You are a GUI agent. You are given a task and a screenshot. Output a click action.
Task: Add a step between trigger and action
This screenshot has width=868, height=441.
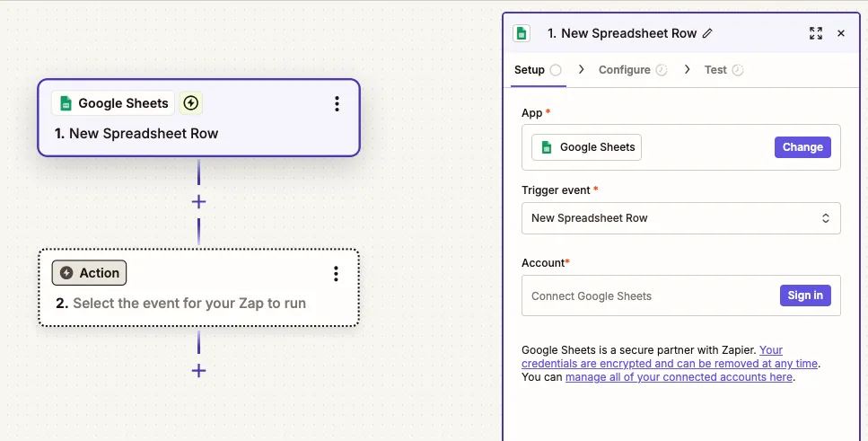coord(198,202)
